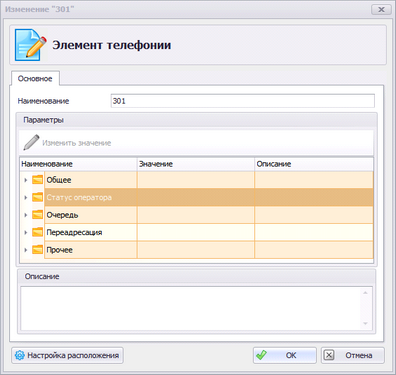Select the Общее row text
Image resolution: width=396 pixels, height=375 pixels.
tap(59, 180)
